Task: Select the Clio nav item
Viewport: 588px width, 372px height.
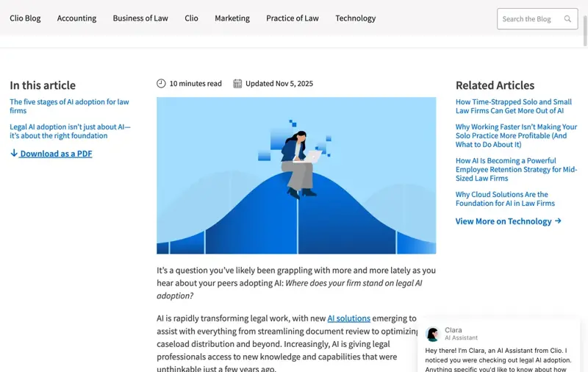Action: click(x=191, y=18)
